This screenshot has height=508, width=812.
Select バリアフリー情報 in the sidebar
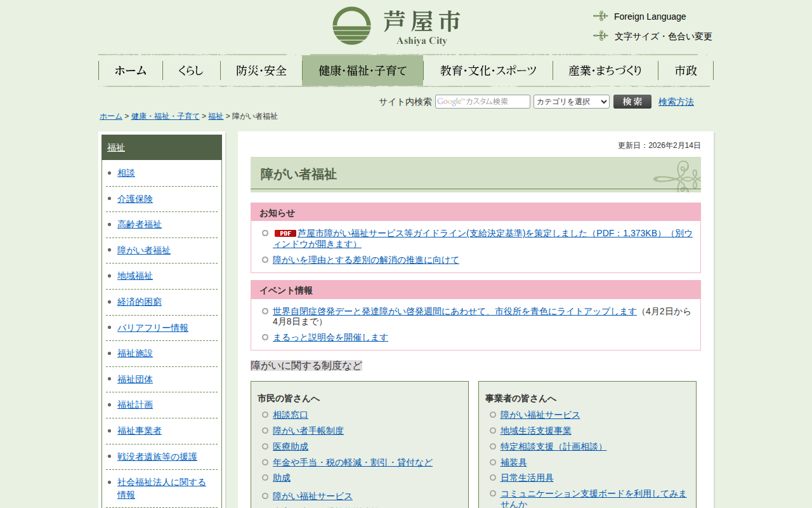pyautogui.click(x=153, y=328)
